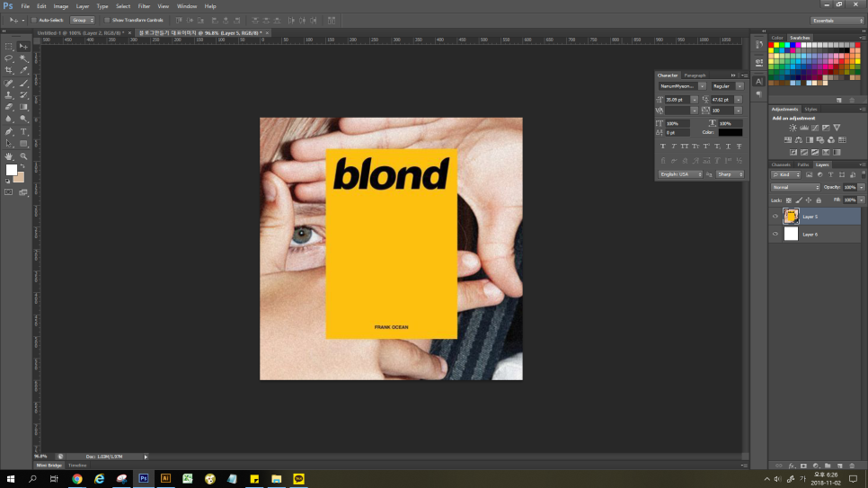Open the Window menu
This screenshot has height=488, width=868.
(x=187, y=6)
